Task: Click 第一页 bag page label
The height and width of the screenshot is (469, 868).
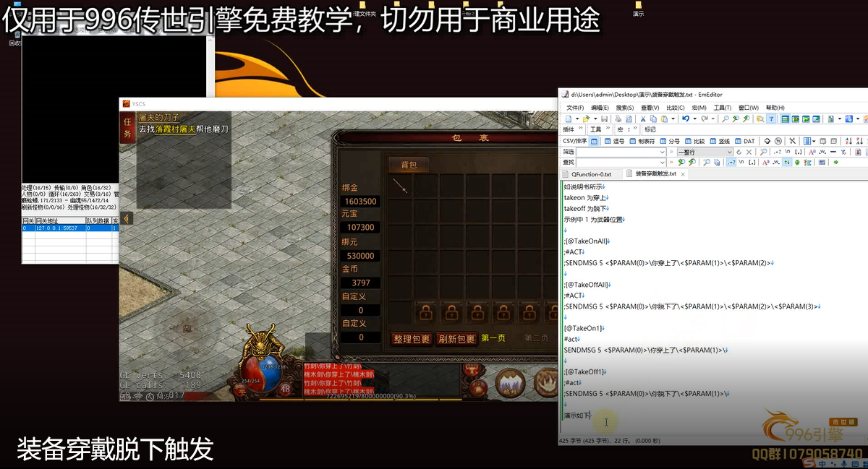Action: (493, 338)
